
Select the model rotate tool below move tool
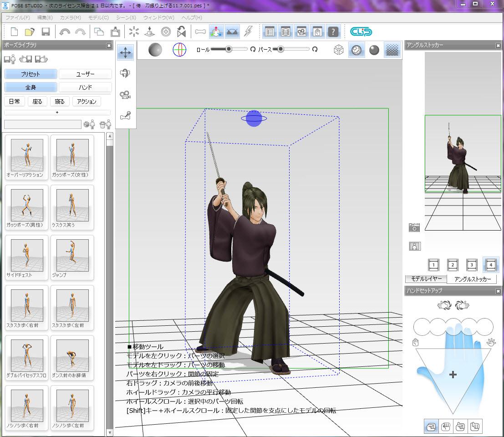[x=125, y=73]
